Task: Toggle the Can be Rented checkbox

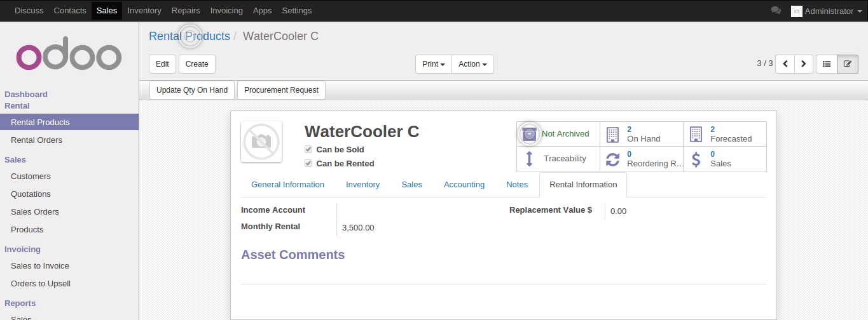Action: pyautogui.click(x=308, y=164)
